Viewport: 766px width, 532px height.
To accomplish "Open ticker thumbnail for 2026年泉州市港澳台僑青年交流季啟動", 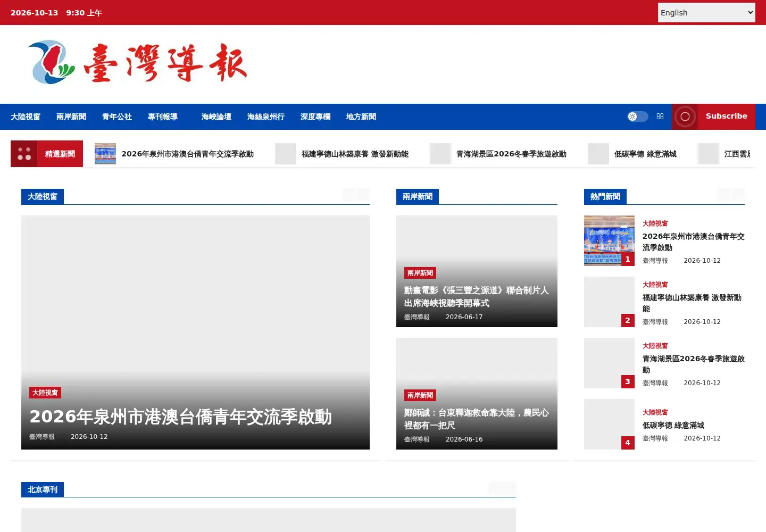I will (105, 154).
